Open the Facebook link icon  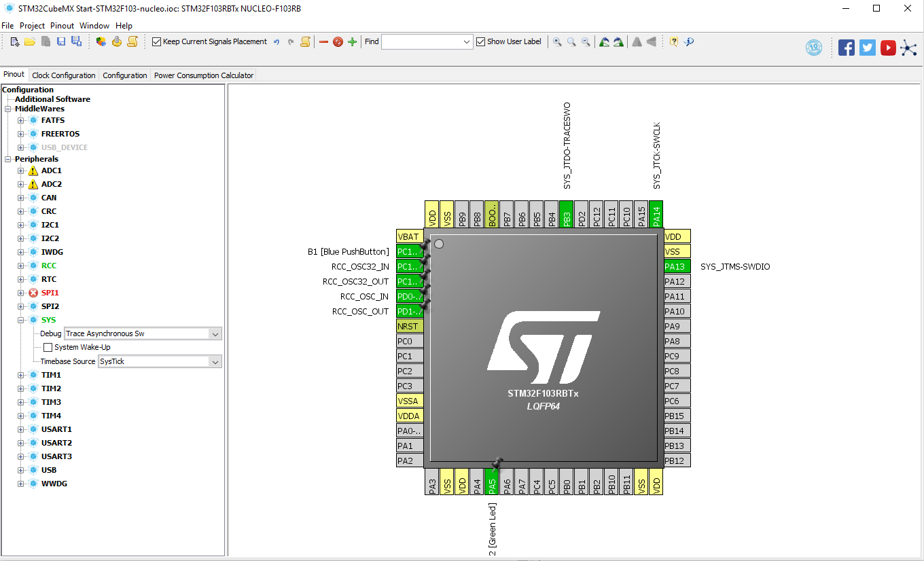click(x=847, y=48)
